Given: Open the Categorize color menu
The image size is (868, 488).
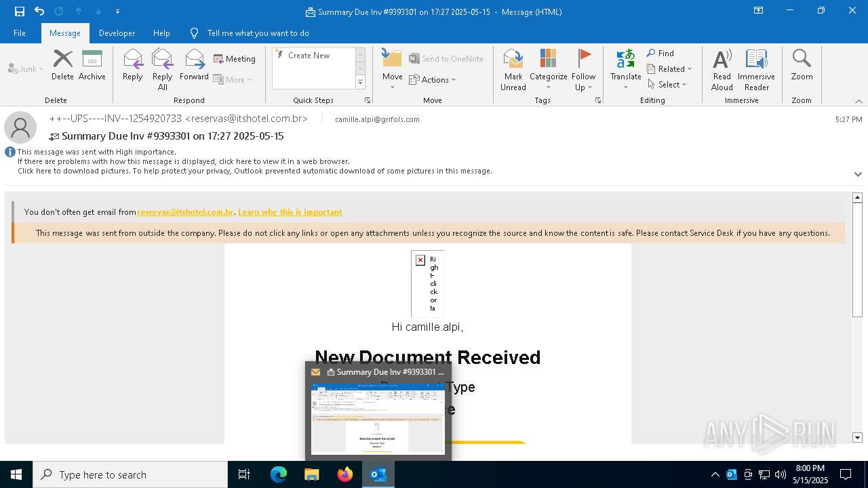Looking at the screenshot, I should pyautogui.click(x=549, y=70).
